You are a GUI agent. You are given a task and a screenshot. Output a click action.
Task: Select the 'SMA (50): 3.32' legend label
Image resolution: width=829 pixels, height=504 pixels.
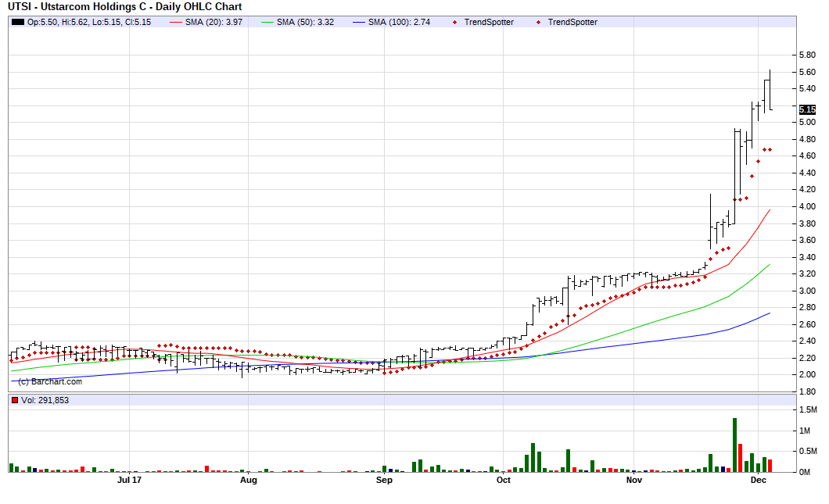(305, 22)
